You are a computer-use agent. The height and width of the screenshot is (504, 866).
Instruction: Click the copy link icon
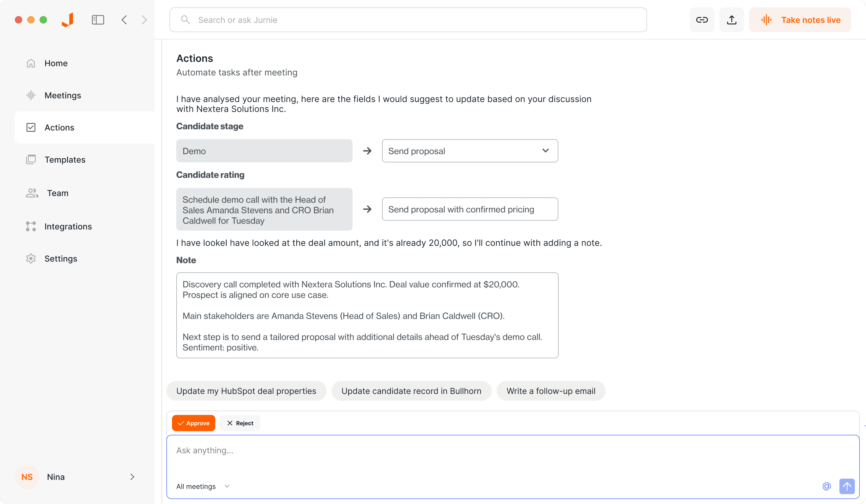[x=702, y=19]
